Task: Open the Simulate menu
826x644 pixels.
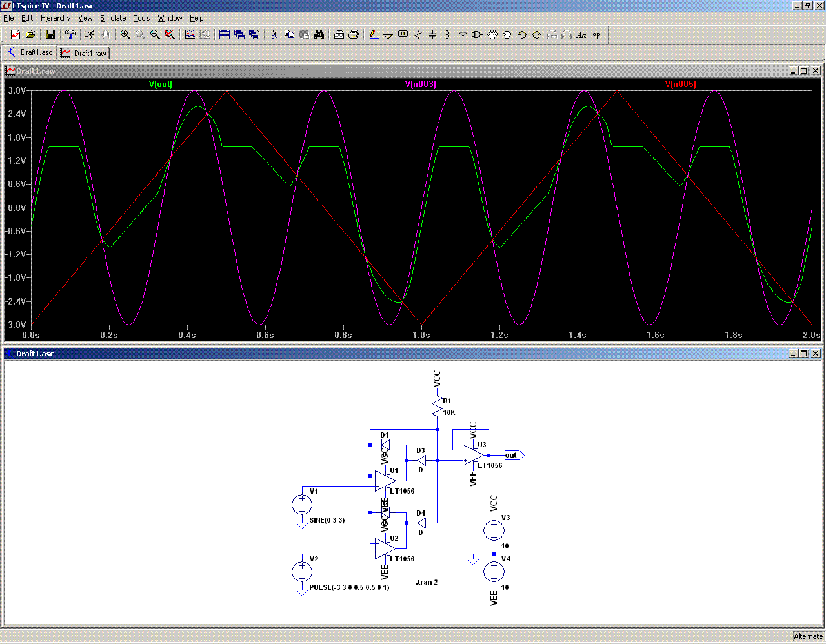Action: click(x=113, y=18)
